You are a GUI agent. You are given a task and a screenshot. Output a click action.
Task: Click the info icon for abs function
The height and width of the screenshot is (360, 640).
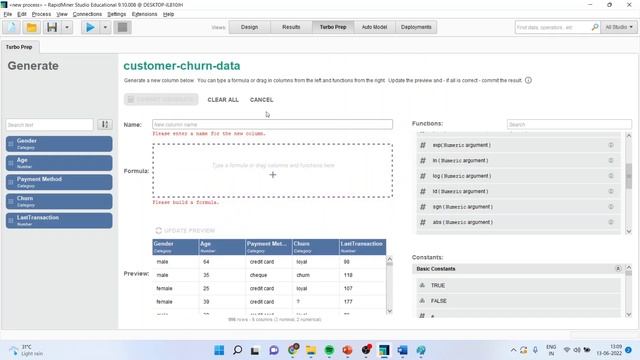point(611,222)
